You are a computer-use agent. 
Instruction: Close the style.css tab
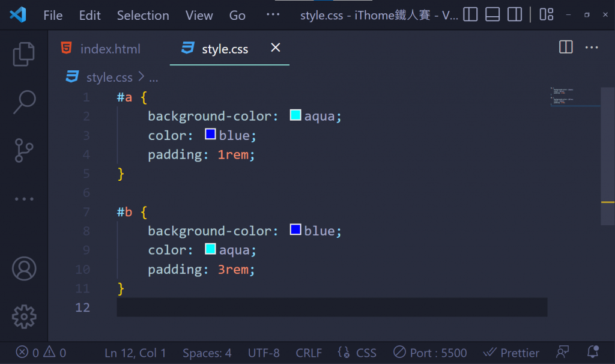pos(276,48)
